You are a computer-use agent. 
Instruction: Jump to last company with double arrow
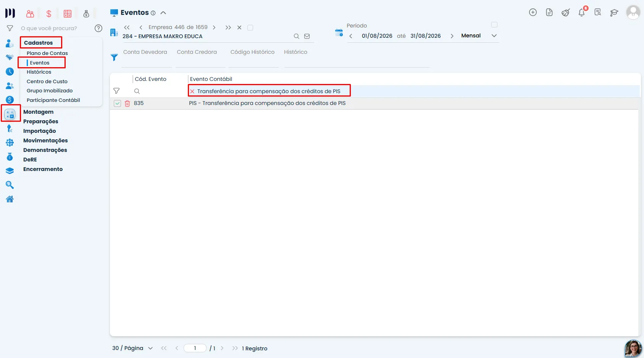pyautogui.click(x=228, y=27)
